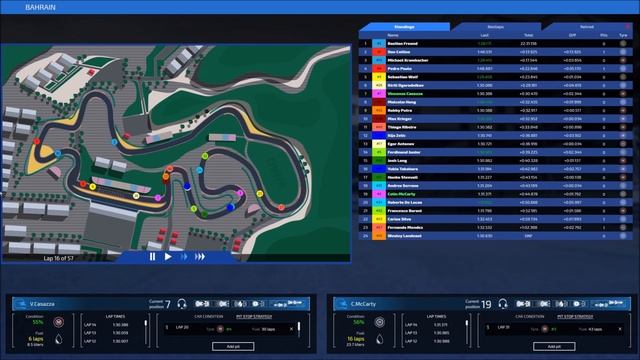
Task: Add a pit stop for C.McCarty
Action: pos(554,347)
